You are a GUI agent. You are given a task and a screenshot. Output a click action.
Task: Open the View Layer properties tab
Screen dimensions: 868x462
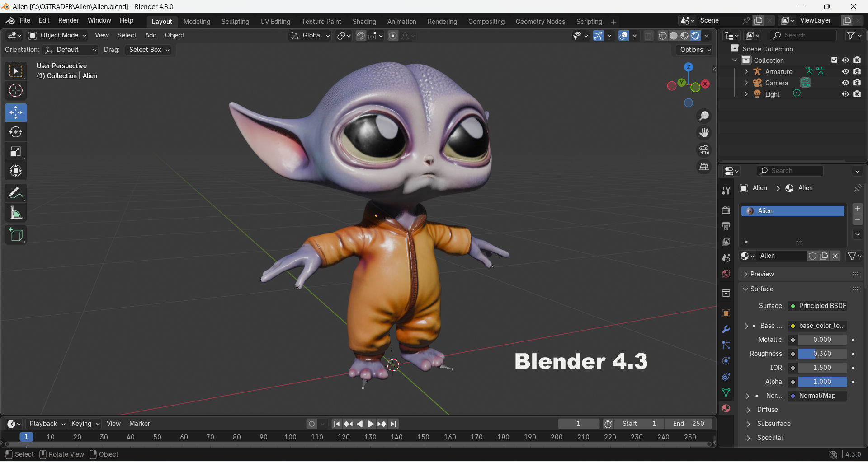[x=726, y=242]
